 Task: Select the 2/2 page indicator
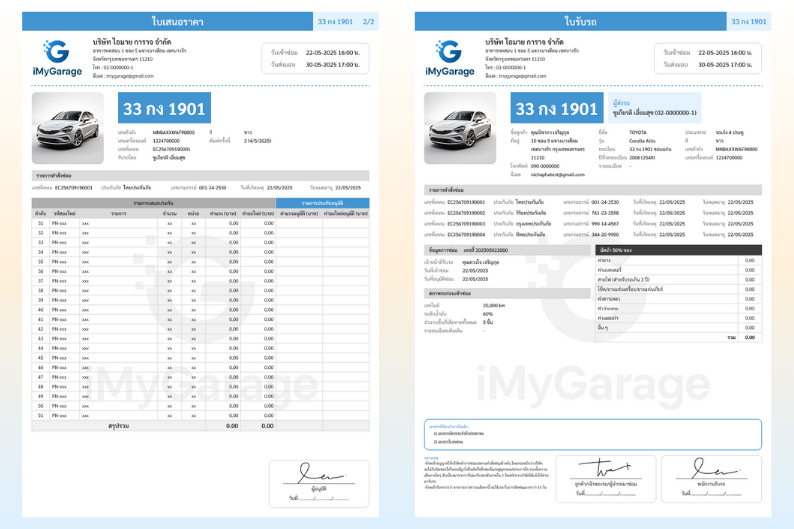[x=368, y=20]
